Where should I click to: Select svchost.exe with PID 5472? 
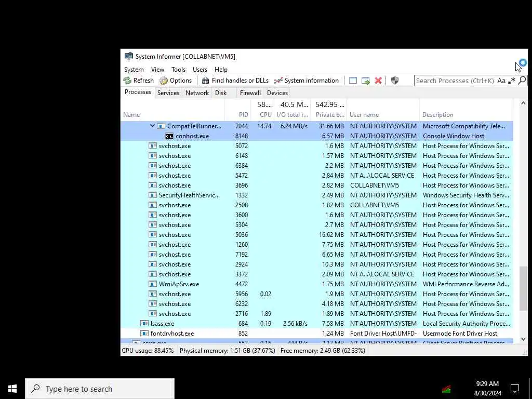point(317,176)
